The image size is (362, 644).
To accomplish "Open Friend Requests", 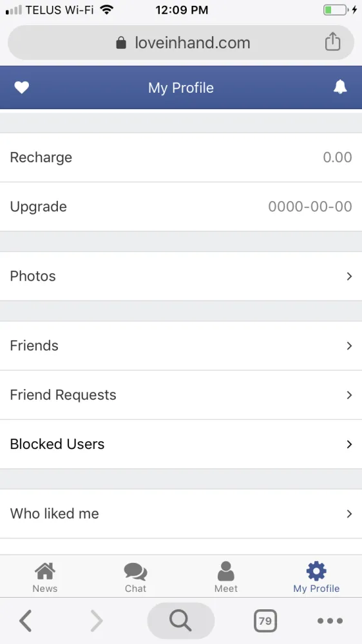I will (181, 395).
